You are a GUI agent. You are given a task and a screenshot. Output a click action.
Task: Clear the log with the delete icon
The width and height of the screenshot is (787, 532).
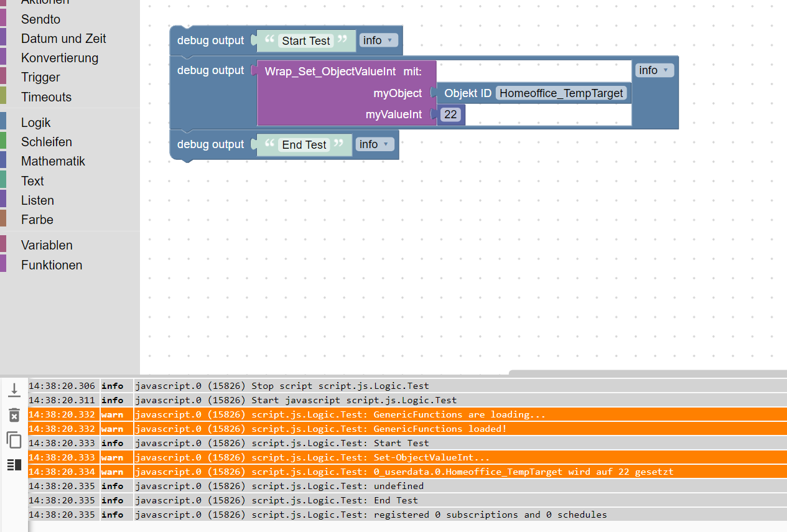point(14,415)
